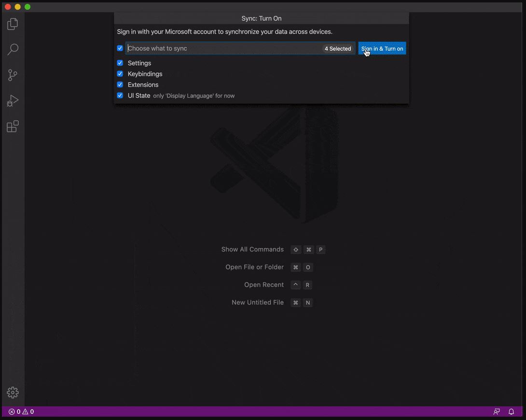Open the Source Control icon
This screenshot has width=526, height=420.
pyautogui.click(x=13, y=75)
